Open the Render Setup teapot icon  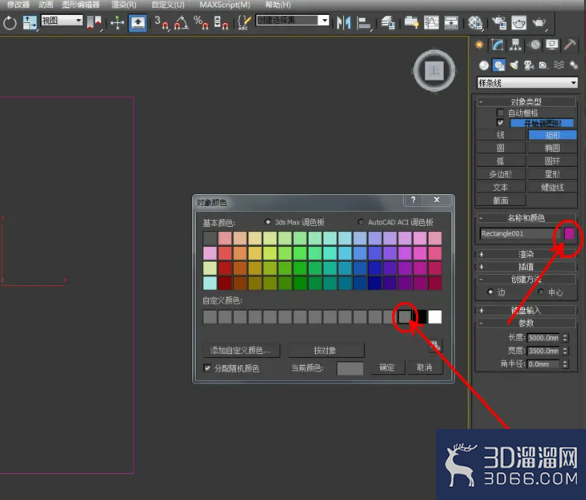499,23
